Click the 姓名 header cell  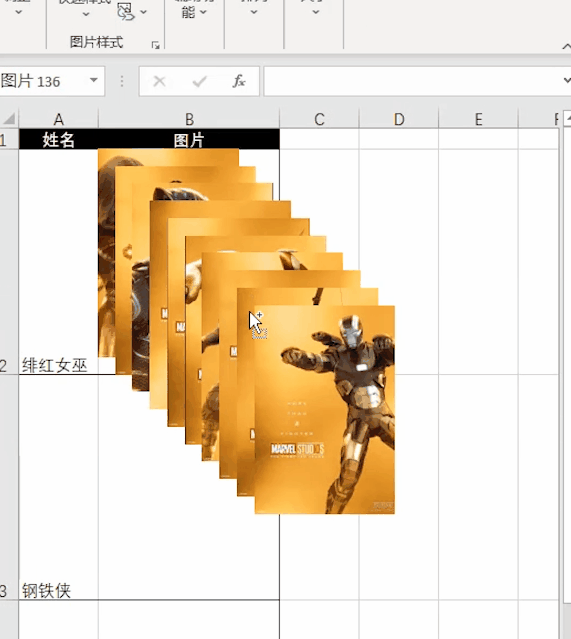pyautogui.click(x=59, y=139)
